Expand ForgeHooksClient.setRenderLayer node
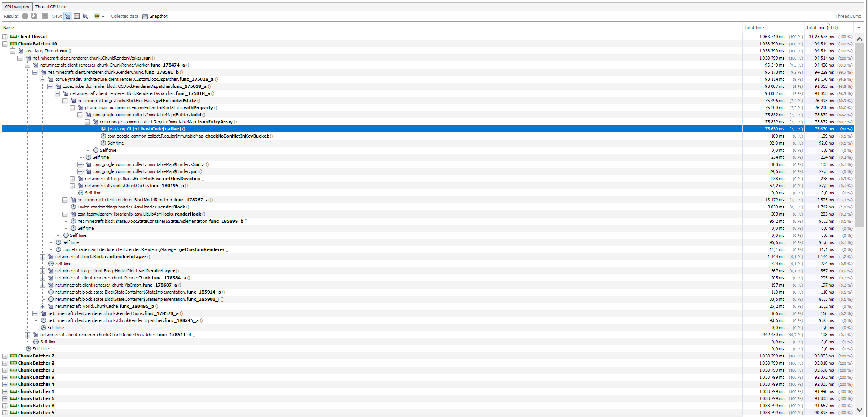 click(43, 271)
